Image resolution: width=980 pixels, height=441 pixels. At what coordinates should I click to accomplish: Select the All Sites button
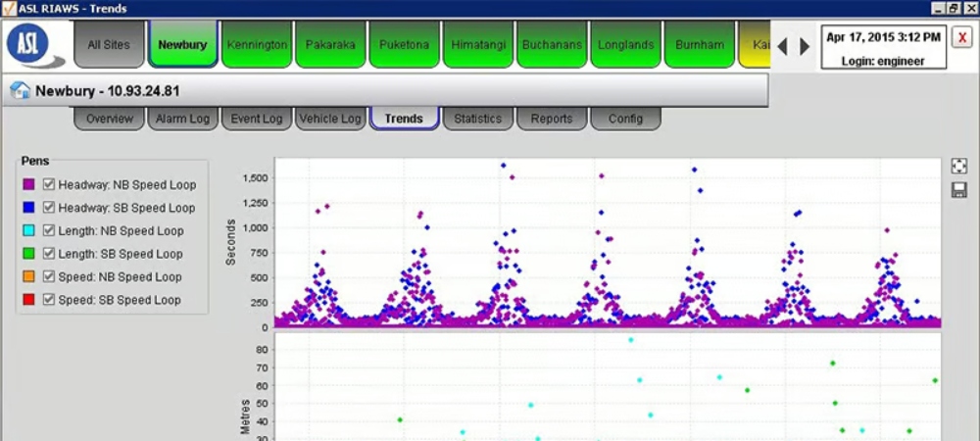[x=109, y=45]
